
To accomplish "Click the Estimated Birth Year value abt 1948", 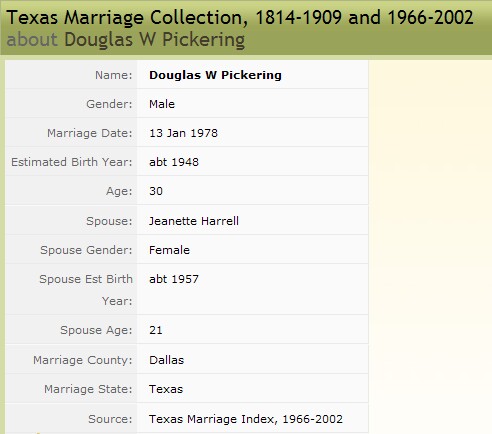I will coord(174,162).
